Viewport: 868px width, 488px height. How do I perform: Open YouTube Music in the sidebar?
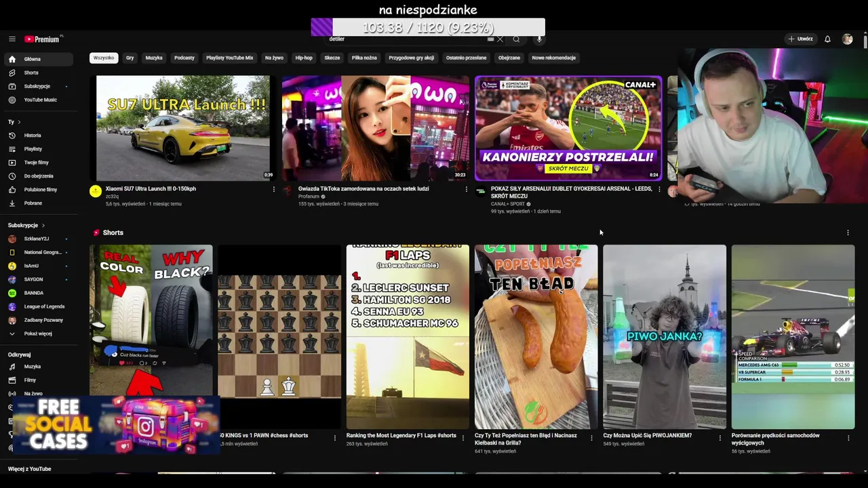coord(38,100)
